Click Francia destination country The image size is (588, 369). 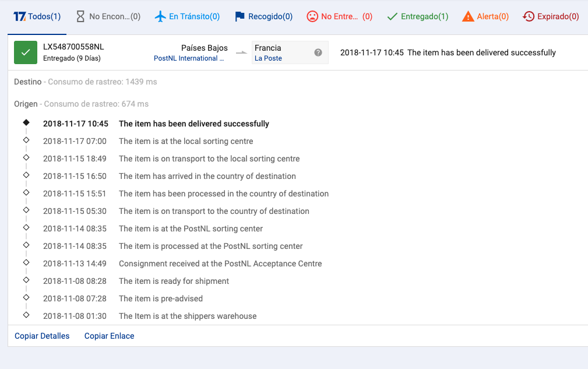[267, 48]
